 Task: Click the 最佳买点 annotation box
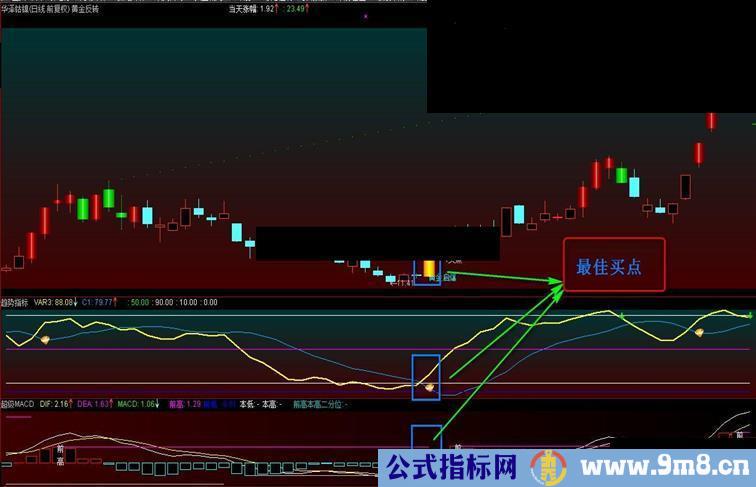[x=613, y=266]
